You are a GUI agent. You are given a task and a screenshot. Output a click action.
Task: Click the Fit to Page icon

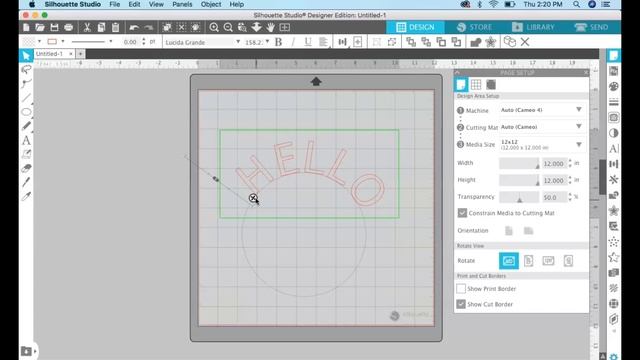coord(285,27)
